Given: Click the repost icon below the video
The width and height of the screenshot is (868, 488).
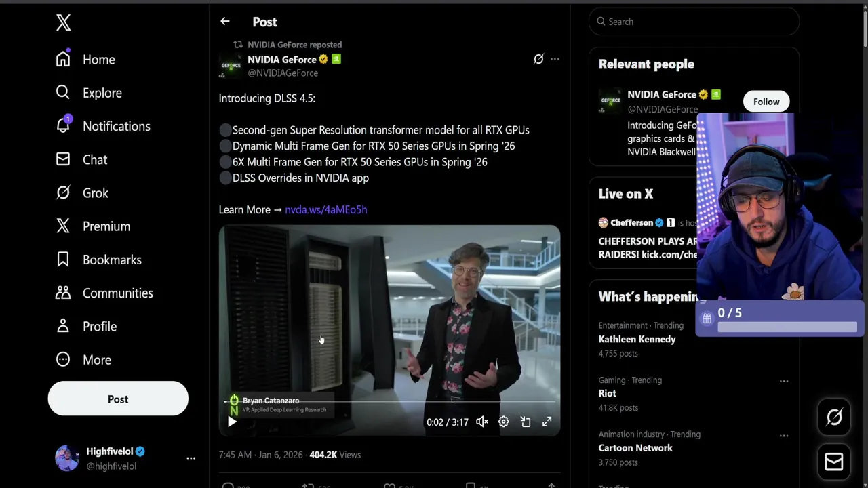Looking at the screenshot, I should [x=308, y=485].
